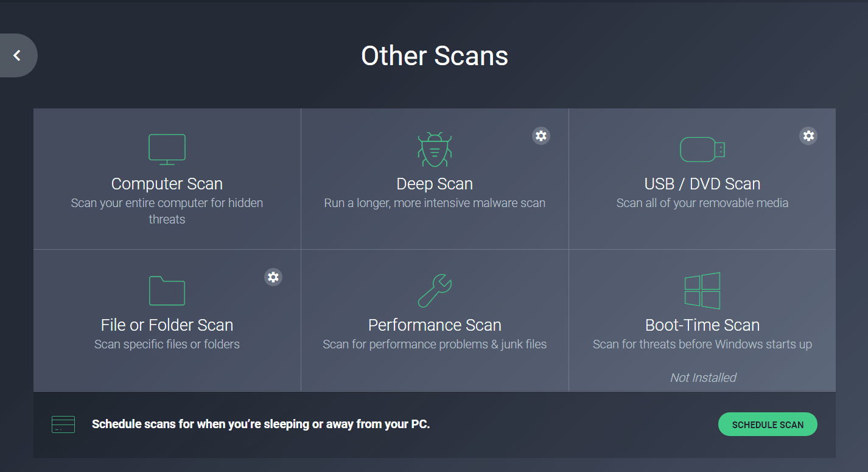Go back using the left arrow chevron
Viewport: 868px width, 472px height.
(x=17, y=55)
